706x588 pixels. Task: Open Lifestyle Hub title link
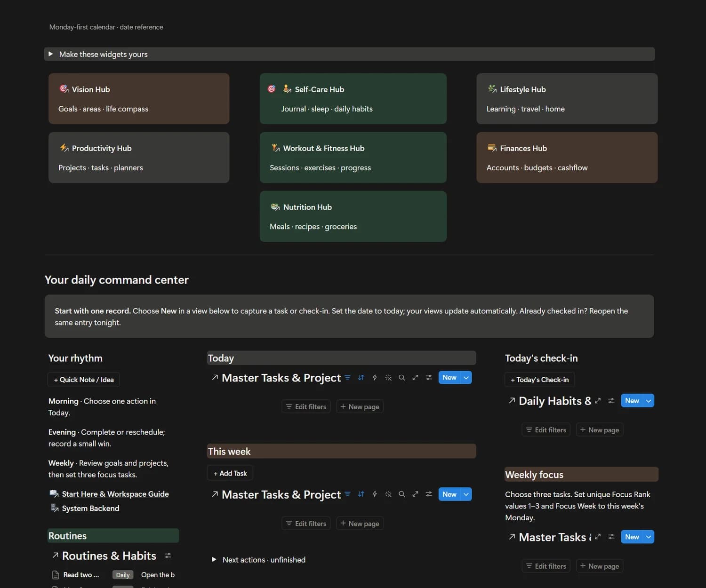pyautogui.click(x=523, y=89)
